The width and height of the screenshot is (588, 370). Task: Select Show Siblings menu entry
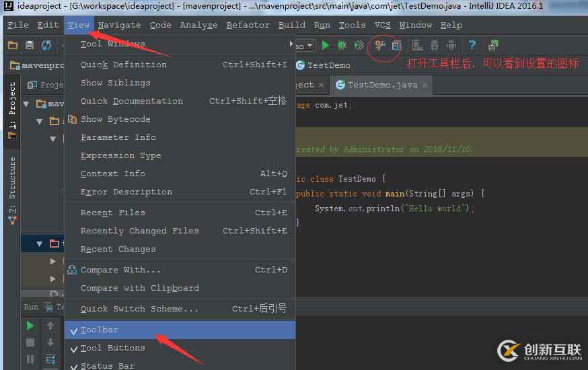(x=180, y=83)
